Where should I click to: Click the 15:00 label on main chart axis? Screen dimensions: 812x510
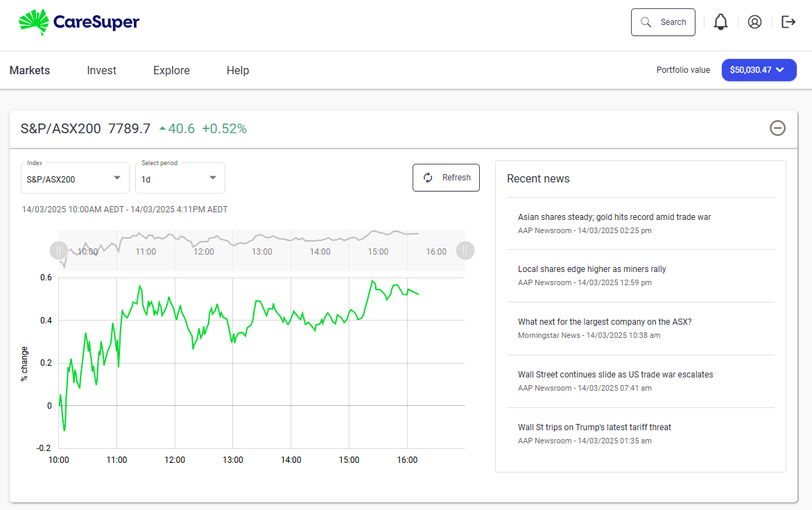click(x=349, y=460)
